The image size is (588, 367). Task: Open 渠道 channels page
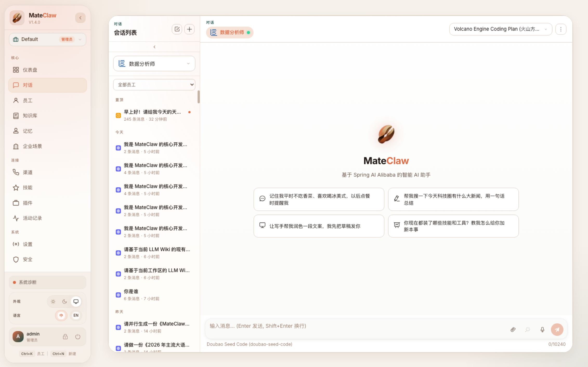click(x=48, y=172)
